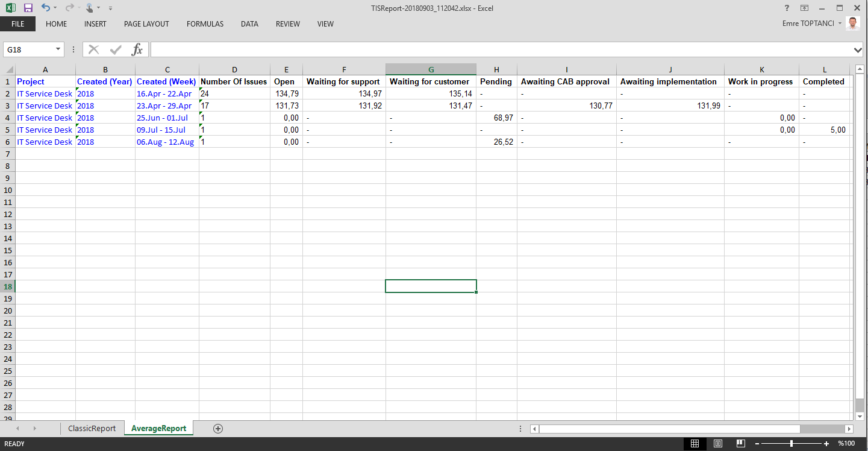868x451 pixels.
Task: Expand the formula bar
Action: click(x=858, y=49)
